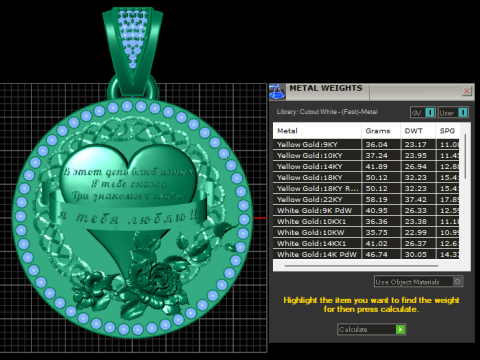Sort by the Grams column header

381,131
